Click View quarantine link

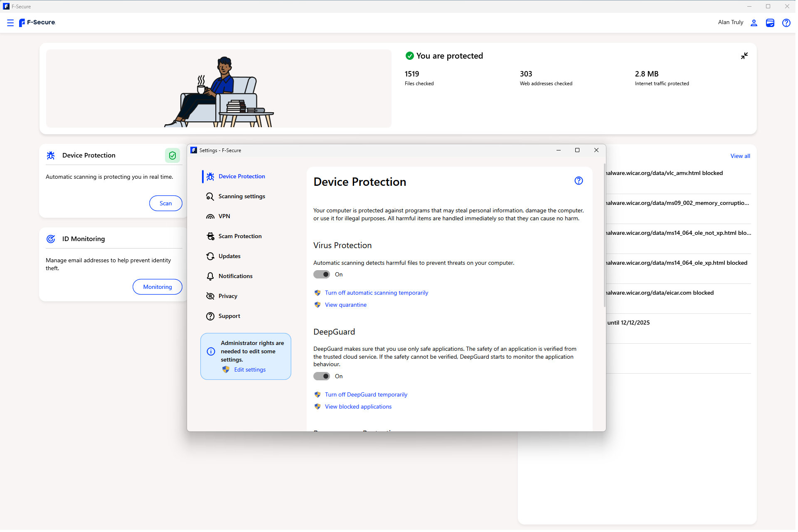pos(345,305)
